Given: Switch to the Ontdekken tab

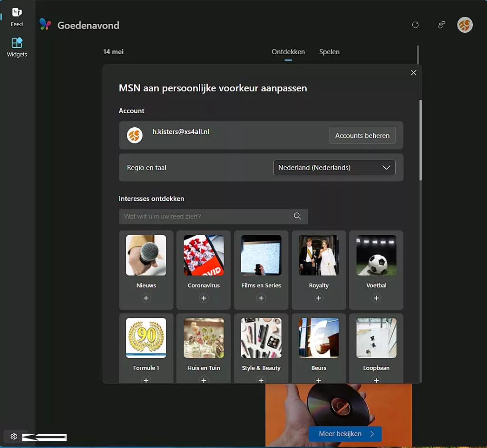Looking at the screenshot, I should (x=288, y=52).
